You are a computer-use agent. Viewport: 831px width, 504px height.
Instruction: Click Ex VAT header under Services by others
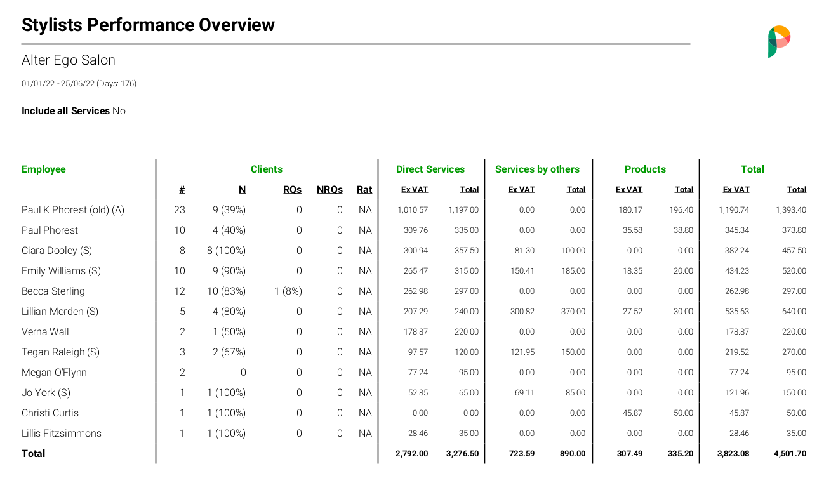point(522,190)
